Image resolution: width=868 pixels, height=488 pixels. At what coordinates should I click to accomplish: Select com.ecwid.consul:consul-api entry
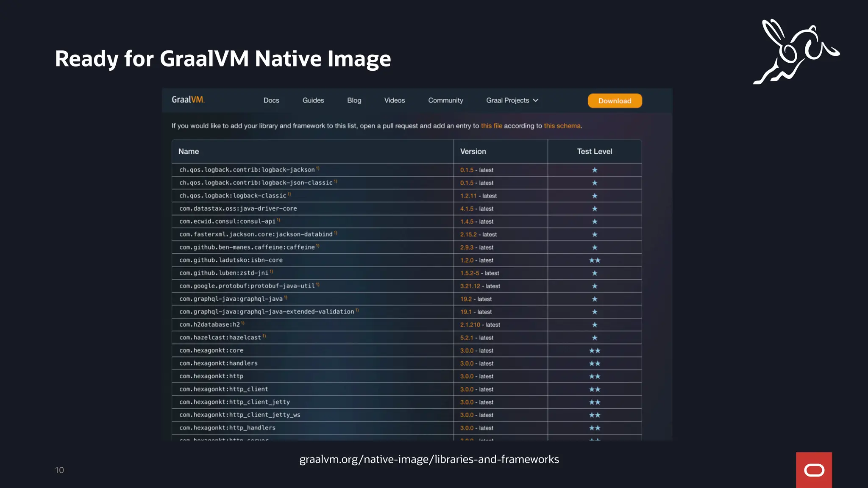(227, 222)
